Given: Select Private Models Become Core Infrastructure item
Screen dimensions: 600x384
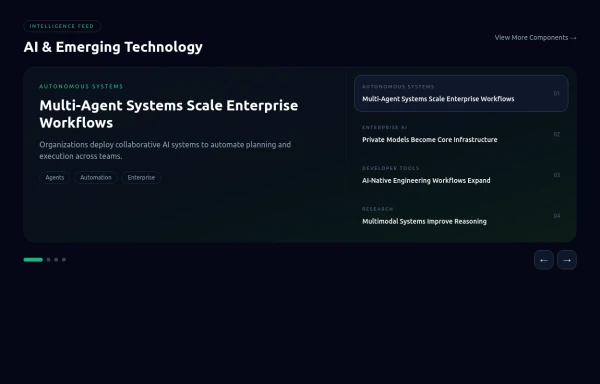Looking at the screenshot, I should click(461, 134).
